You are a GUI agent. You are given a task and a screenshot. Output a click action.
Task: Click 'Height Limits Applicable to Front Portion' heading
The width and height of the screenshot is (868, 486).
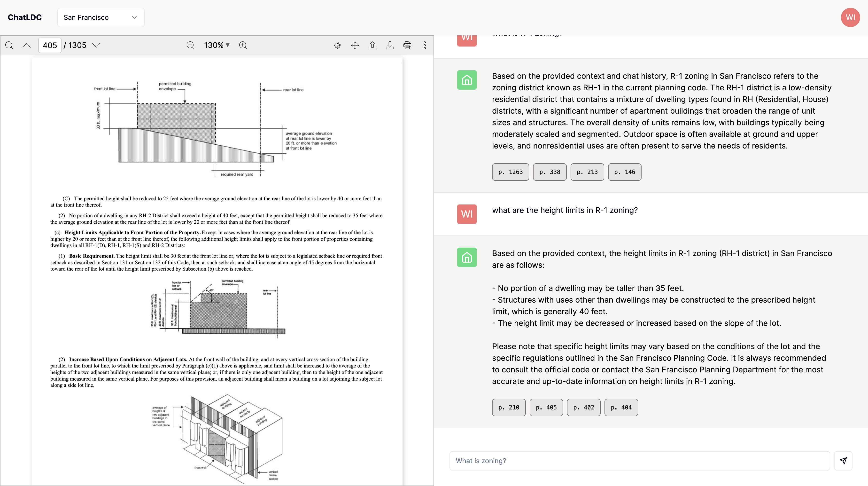tap(132, 233)
